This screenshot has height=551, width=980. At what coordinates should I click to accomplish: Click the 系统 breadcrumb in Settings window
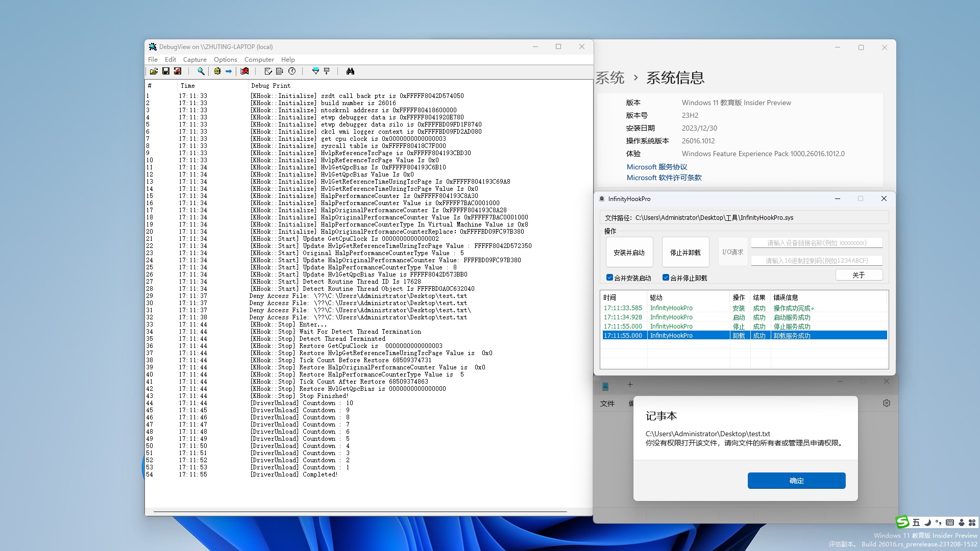pyautogui.click(x=609, y=78)
